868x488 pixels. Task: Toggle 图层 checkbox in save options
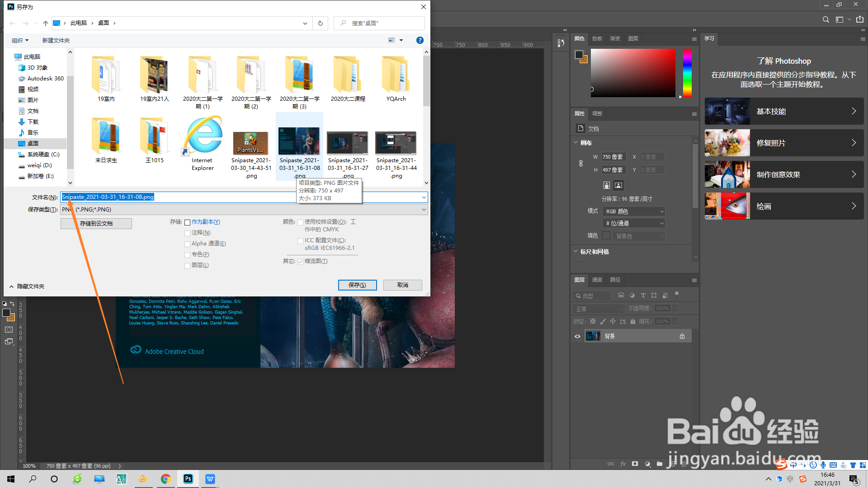(x=187, y=266)
